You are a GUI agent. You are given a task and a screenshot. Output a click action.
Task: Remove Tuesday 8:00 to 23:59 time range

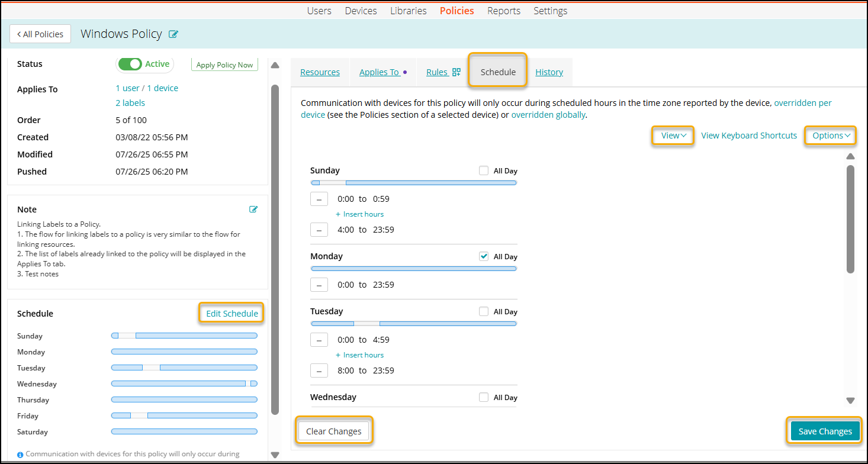319,371
